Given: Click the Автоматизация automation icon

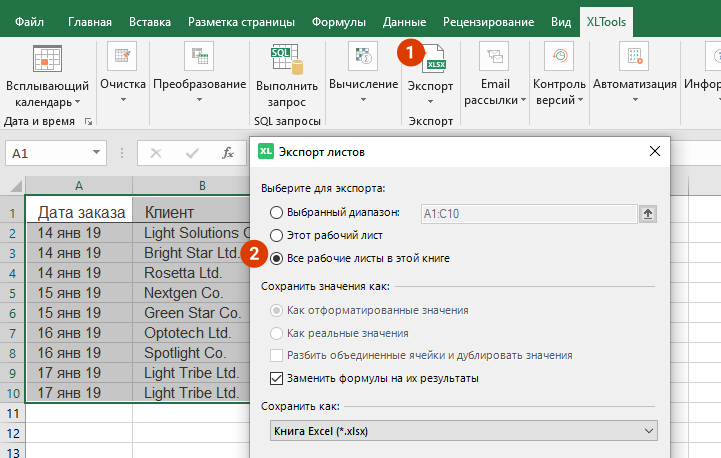Looking at the screenshot, I should coord(634,58).
